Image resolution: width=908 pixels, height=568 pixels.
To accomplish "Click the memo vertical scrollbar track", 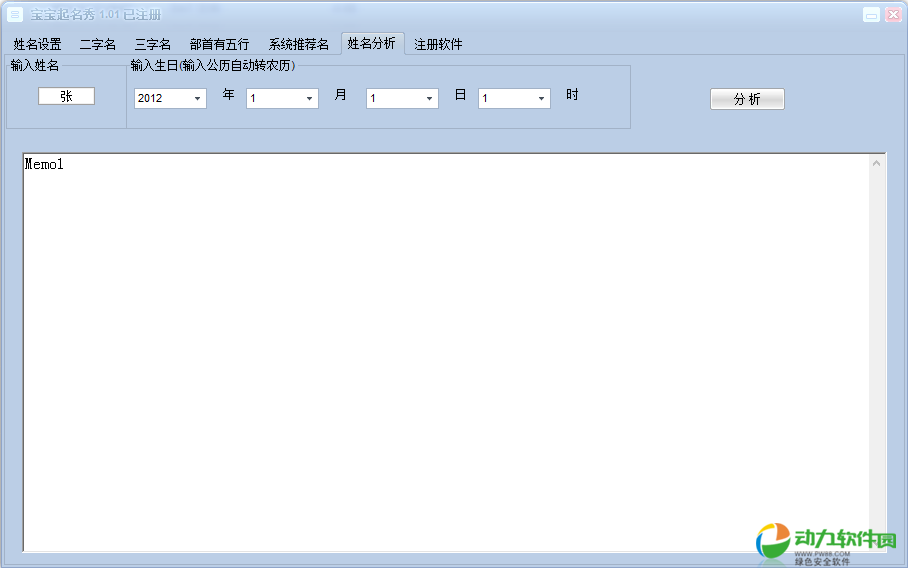I will [877, 350].
